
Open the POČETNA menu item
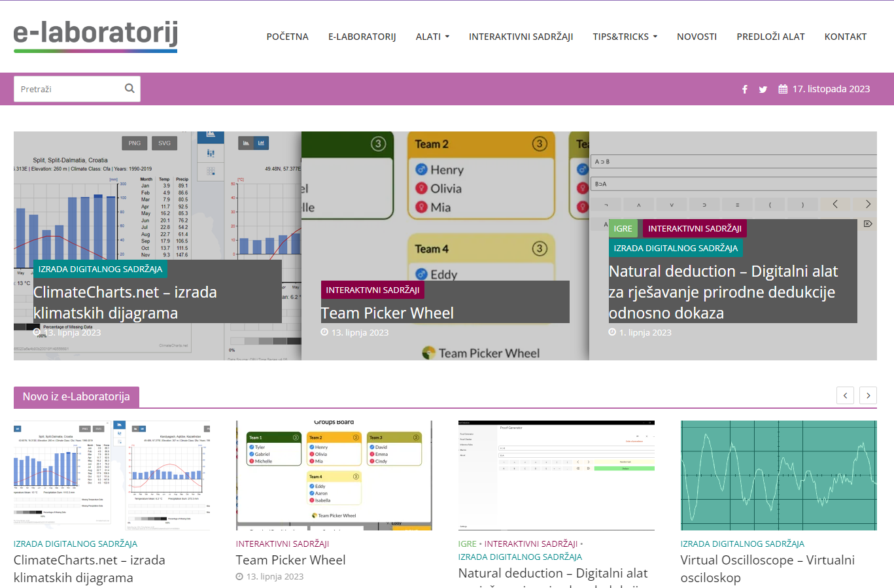point(287,37)
